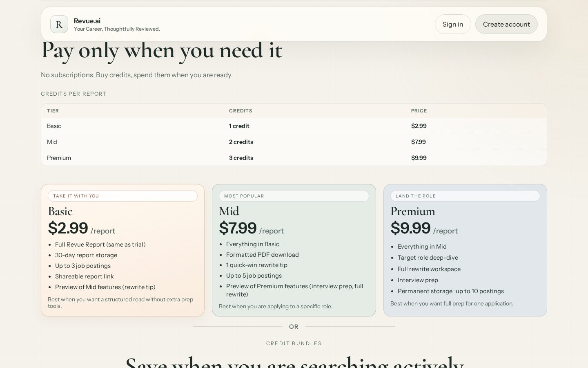Click '30-day report storage' feature
588x368 pixels.
tap(86, 255)
